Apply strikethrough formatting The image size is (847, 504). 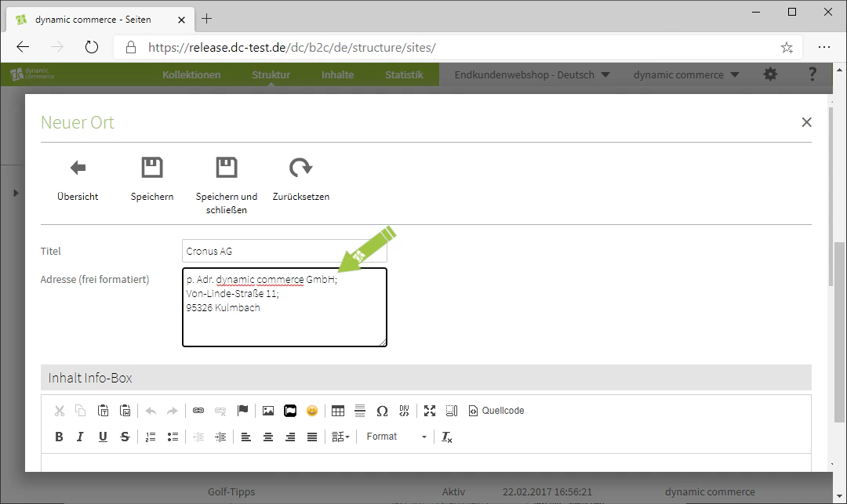125,437
